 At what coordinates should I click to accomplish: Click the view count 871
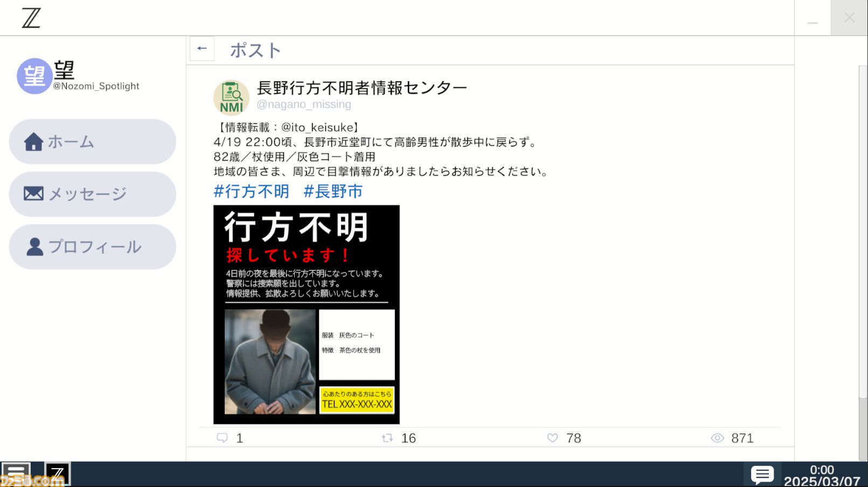pos(742,439)
